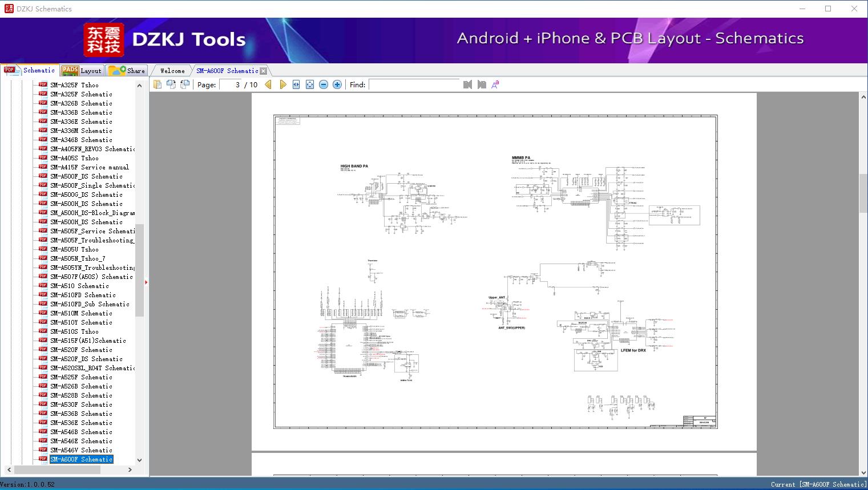Toggle match case search option icon
This screenshot has width=868, height=490.
[495, 84]
